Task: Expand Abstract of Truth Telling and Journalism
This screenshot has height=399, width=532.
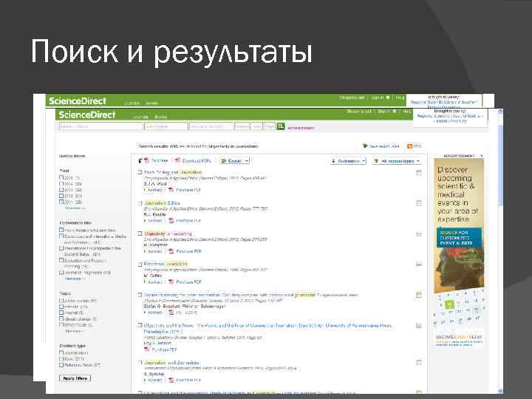Action: click(x=153, y=190)
